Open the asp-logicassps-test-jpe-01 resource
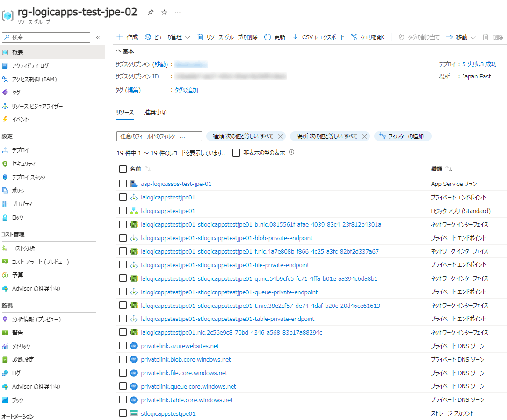 click(x=176, y=184)
